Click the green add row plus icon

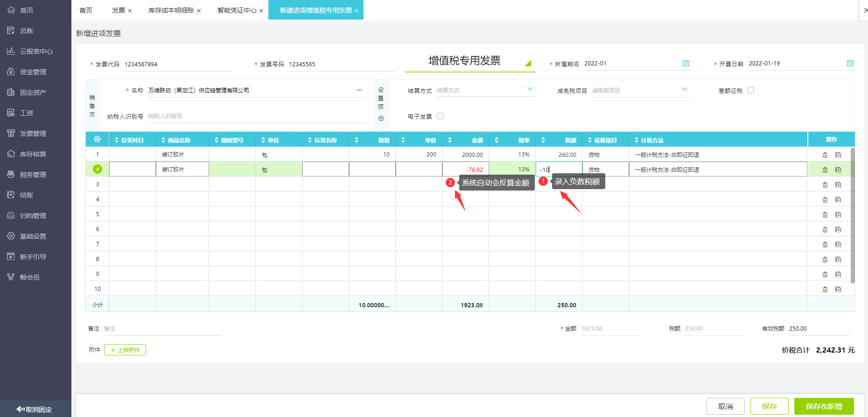[97, 169]
